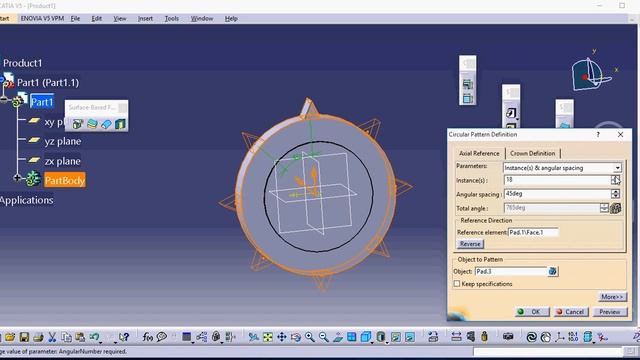Open the Insert menu
This screenshot has width=640, height=360.
click(145, 19)
